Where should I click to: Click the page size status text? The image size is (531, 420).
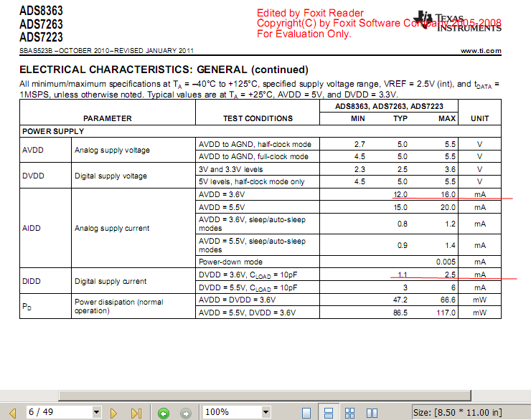(458, 413)
